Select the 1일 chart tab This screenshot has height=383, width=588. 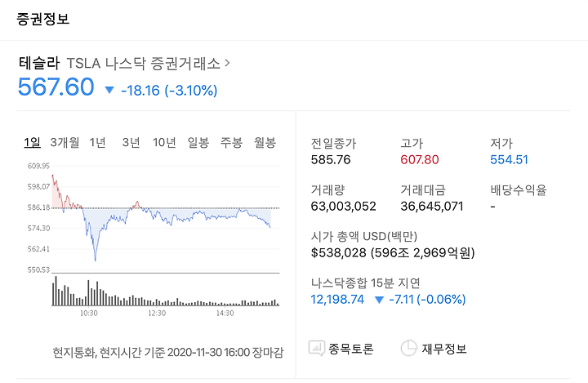[32, 142]
